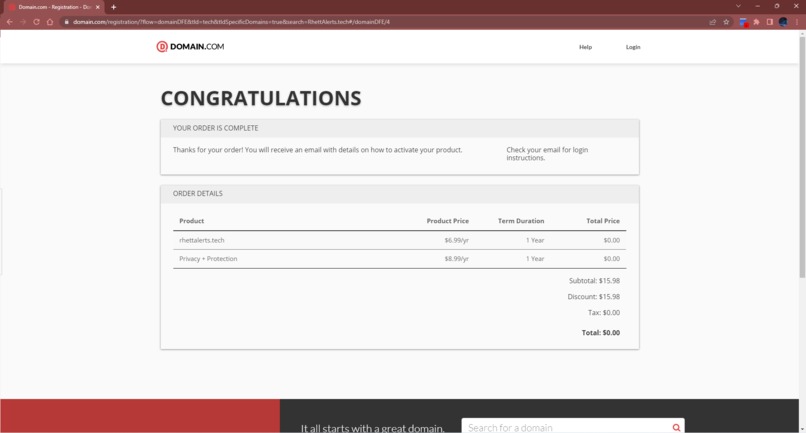Click the Term Duration column header

(521, 221)
